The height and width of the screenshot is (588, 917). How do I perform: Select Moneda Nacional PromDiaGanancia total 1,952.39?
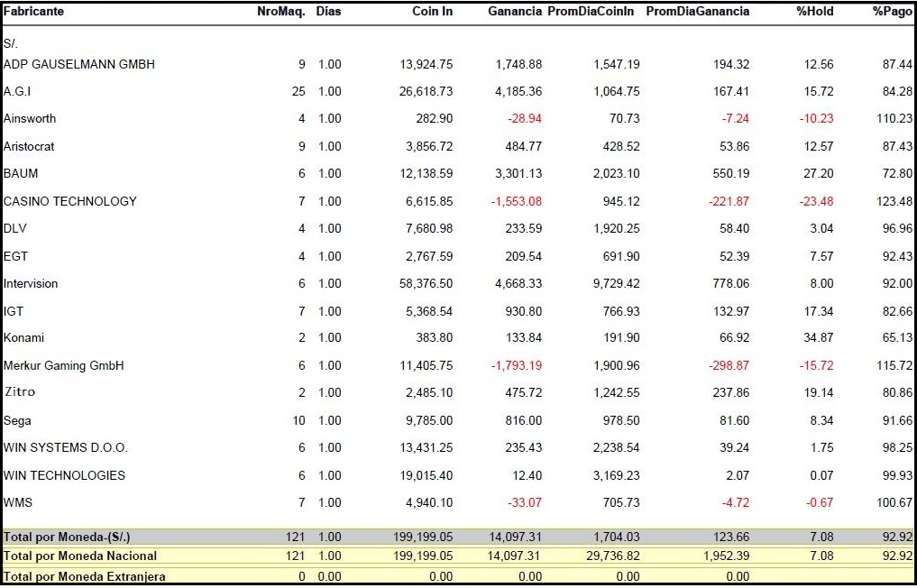[x=726, y=556]
